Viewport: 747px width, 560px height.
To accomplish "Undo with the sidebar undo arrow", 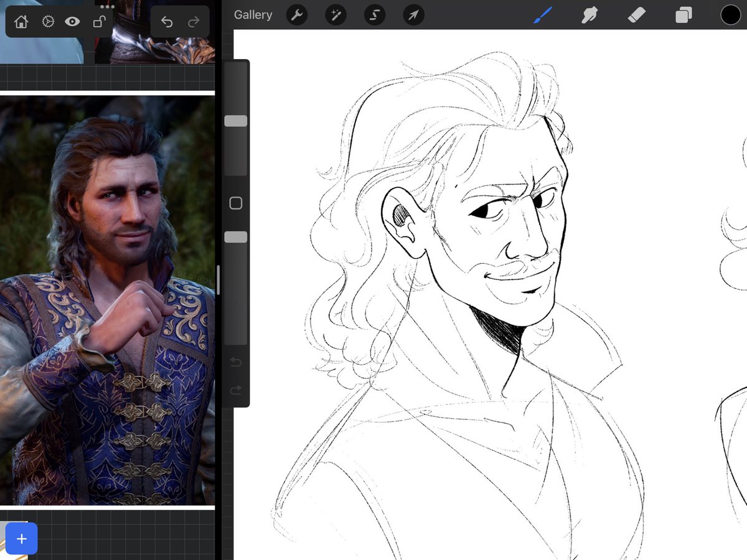I will [x=235, y=362].
